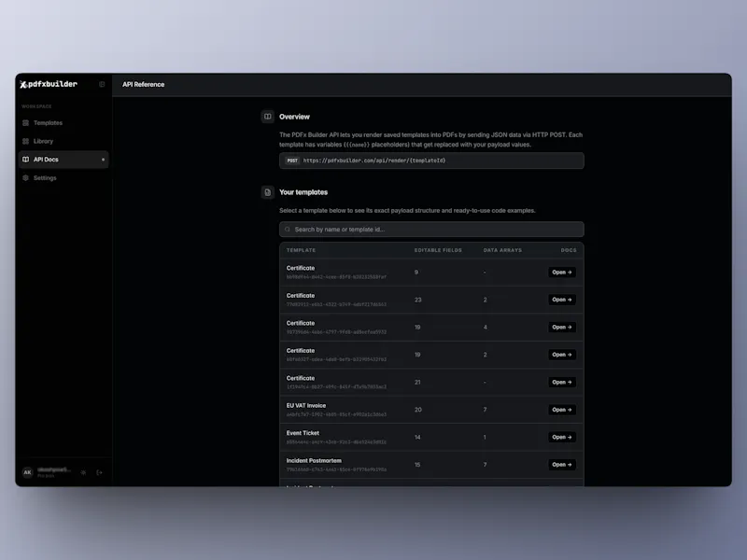
Task: Open the Library section
Action: (x=63, y=141)
